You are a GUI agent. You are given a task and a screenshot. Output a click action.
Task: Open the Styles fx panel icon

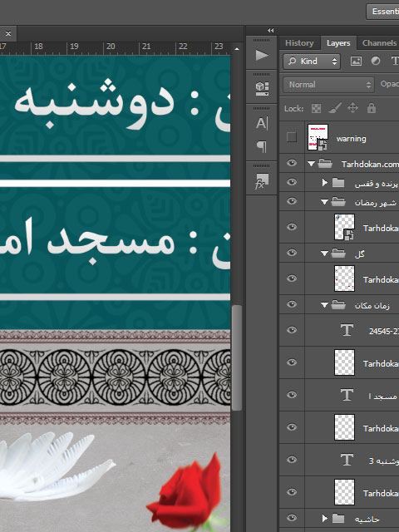tap(262, 181)
